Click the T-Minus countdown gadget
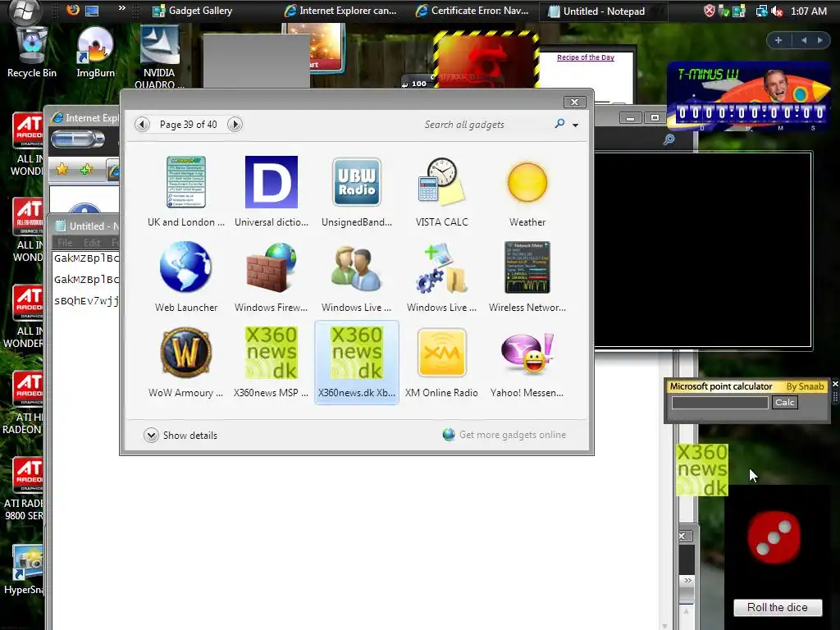Screen dimensions: 840x630 pyautogui.click(x=748, y=97)
